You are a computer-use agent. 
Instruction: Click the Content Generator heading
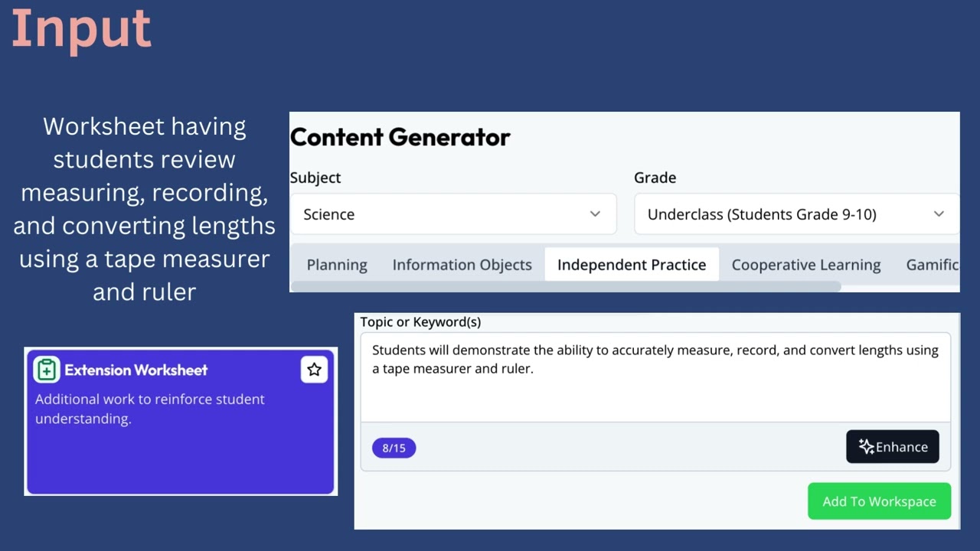click(x=400, y=137)
